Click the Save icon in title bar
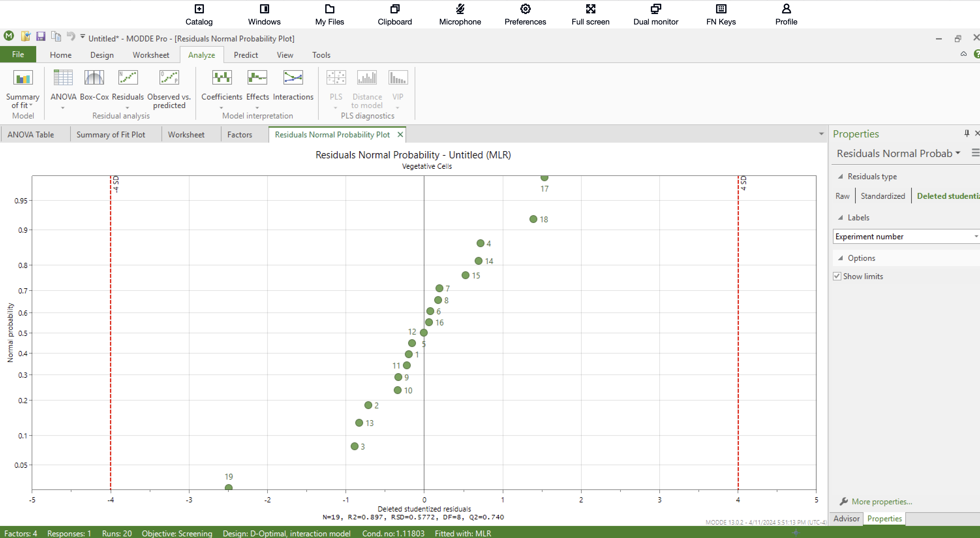 click(41, 37)
